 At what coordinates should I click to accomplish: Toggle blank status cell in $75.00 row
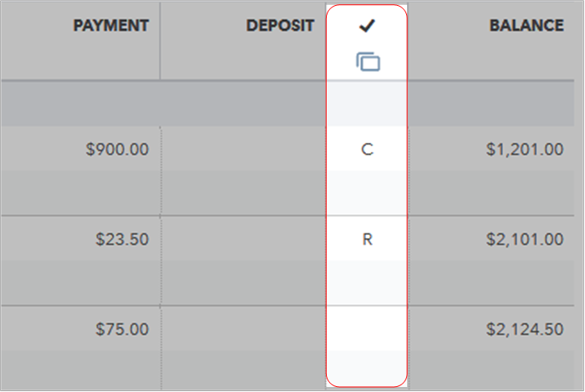(x=367, y=329)
